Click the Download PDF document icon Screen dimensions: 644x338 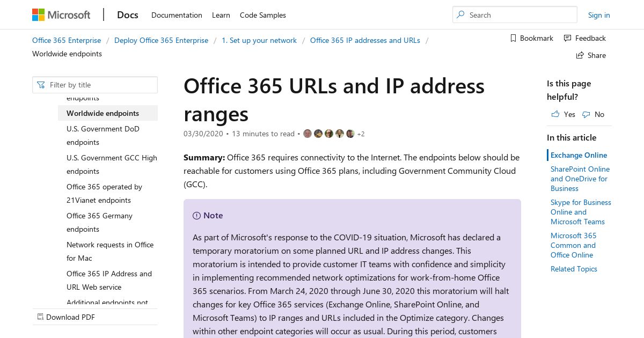click(x=40, y=317)
